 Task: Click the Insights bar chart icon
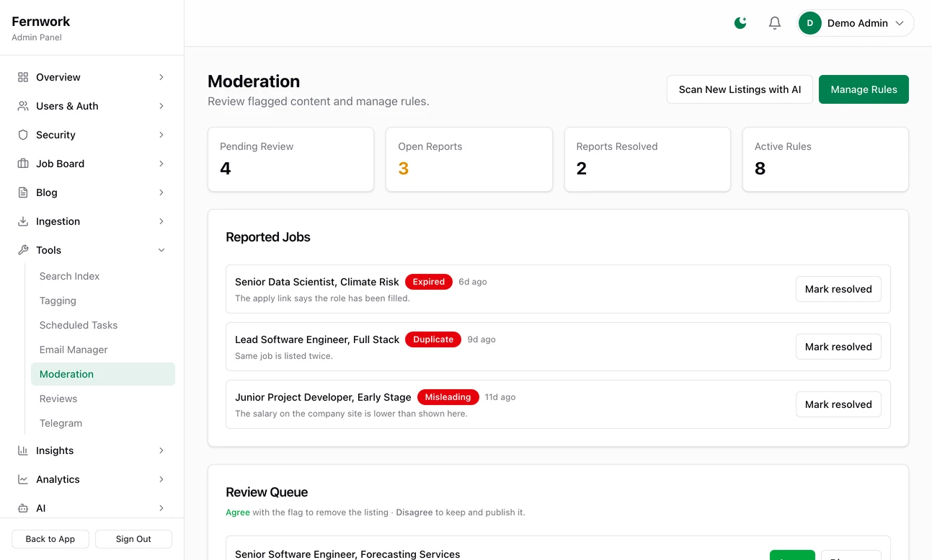point(23,450)
